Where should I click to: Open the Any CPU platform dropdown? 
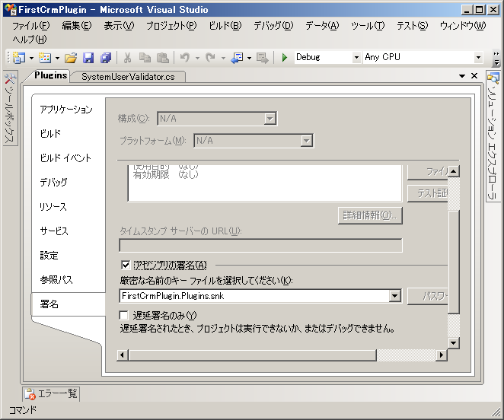coord(477,57)
